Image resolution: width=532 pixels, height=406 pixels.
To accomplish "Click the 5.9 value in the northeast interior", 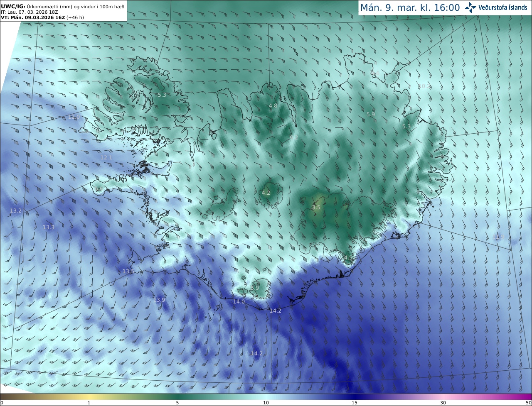I will [x=371, y=114].
